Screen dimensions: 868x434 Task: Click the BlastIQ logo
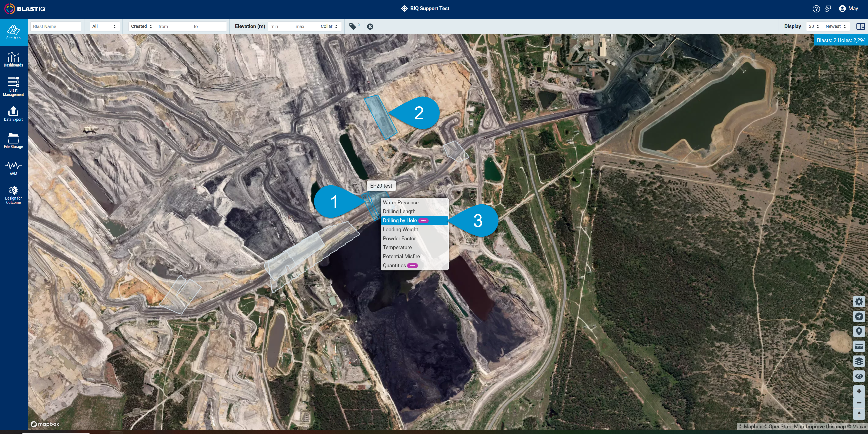tap(25, 9)
